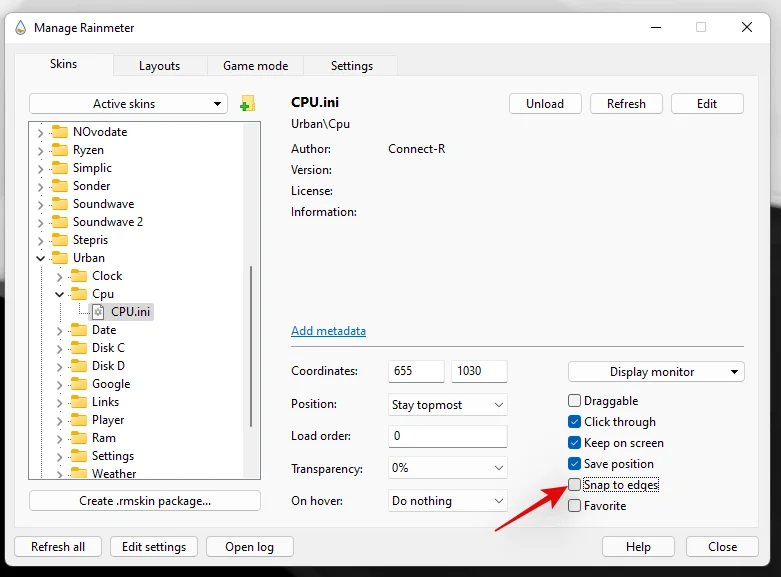The height and width of the screenshot is (577, 781).
Task: Click the Help button
Action: coord(638,547)
